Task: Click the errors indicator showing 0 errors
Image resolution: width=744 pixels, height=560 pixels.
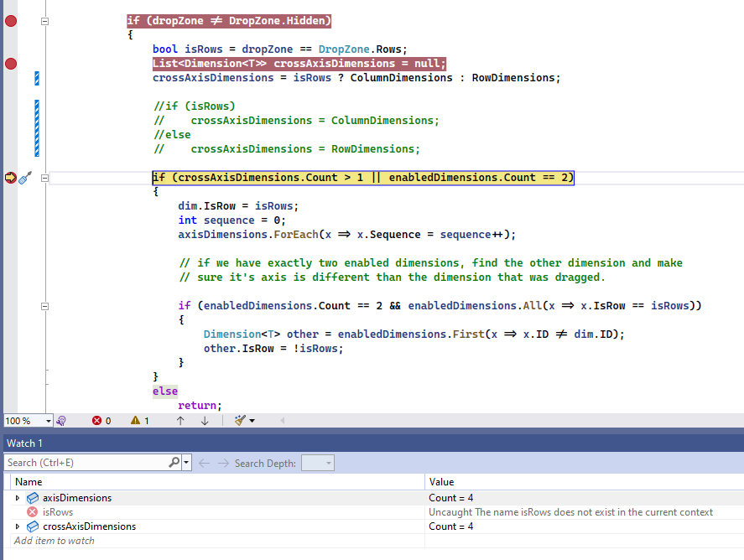Action: click(101, 421)
